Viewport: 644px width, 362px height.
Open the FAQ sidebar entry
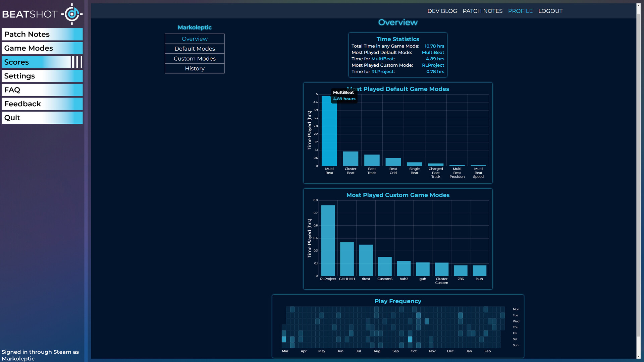point(42,90)
